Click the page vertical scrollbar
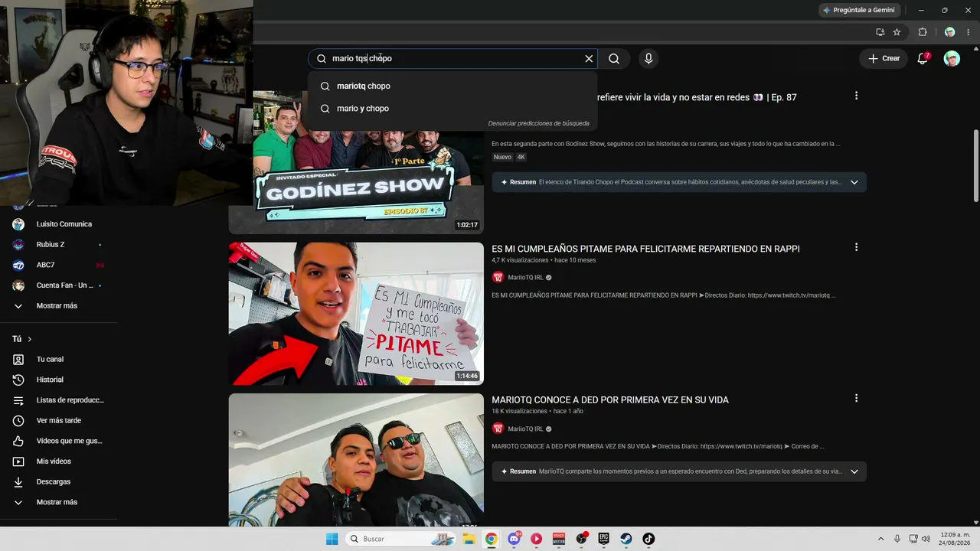Viewport: 980px width, 551px height. tap(975, 165)
